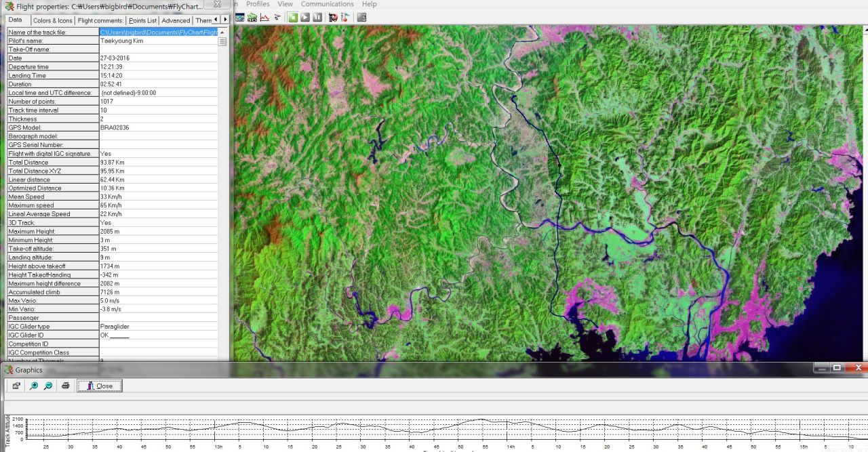Open the Help menu
This screenshot has height=452, width=868.
click(x=369, y=4)
